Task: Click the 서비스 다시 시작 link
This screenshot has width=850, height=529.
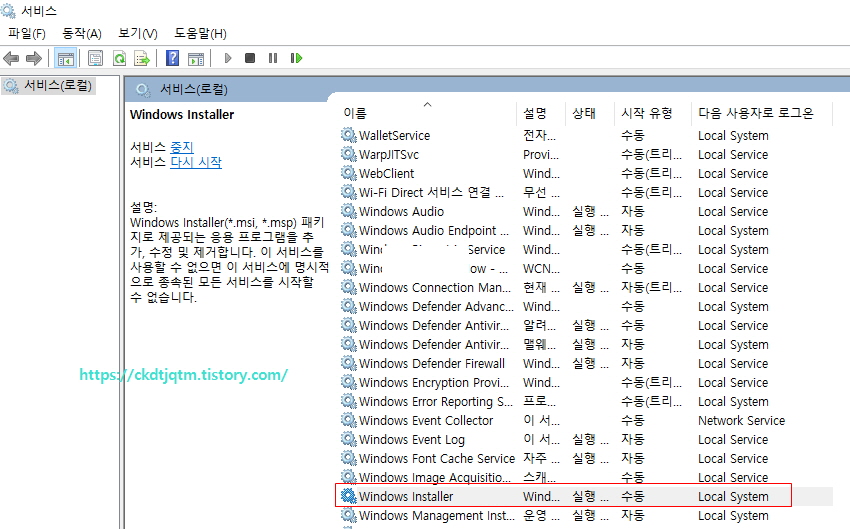Action: [x=196, y=162]
